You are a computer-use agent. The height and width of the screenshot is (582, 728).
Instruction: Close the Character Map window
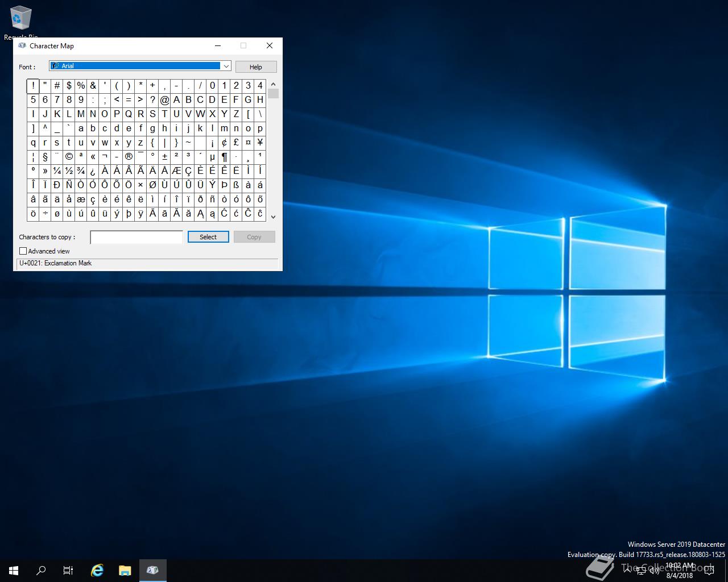[x=270, y=45]
